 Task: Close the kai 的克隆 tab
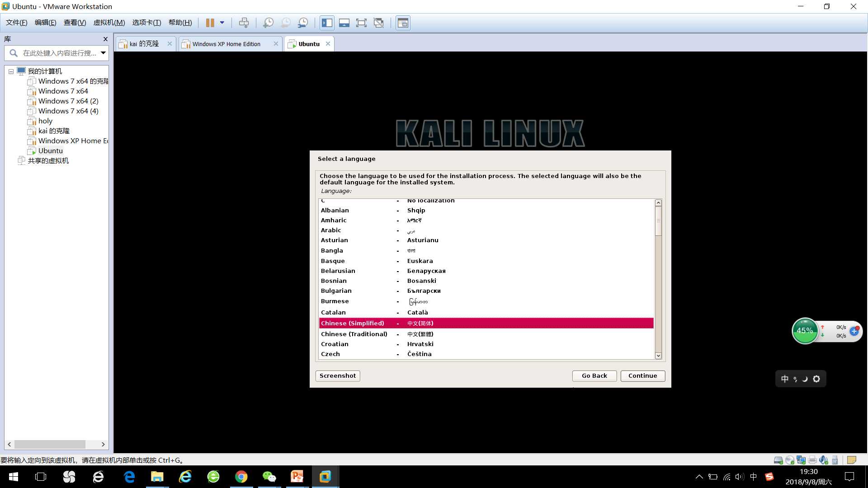(170, 44)
